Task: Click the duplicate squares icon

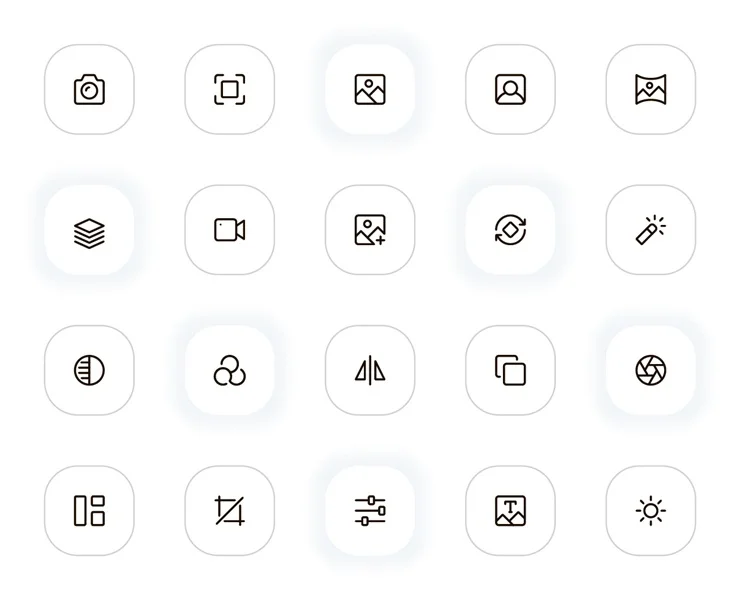Action: [510, 370]
